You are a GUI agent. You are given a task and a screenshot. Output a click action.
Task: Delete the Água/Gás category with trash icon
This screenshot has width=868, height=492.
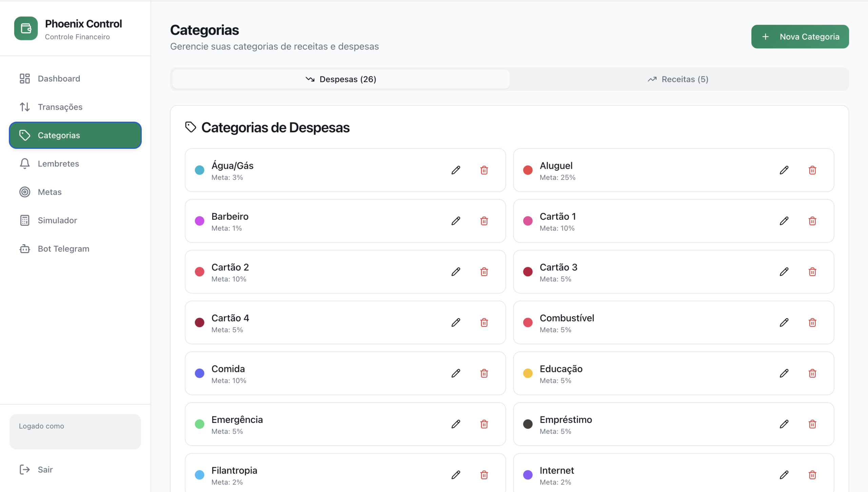click(484, 170)
